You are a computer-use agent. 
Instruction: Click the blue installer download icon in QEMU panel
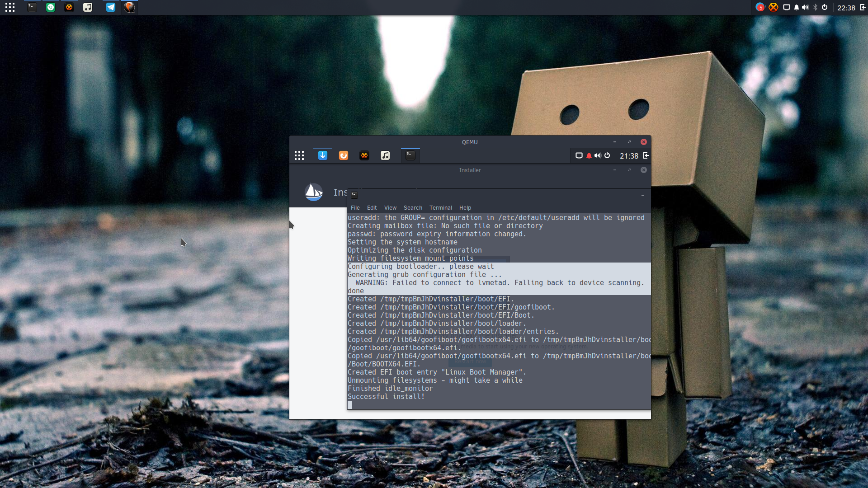[x=323, y=155]
